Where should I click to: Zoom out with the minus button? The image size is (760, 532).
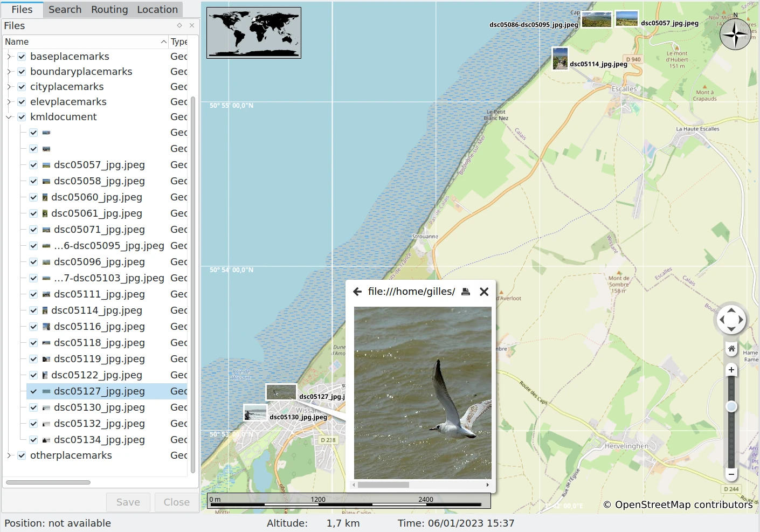pos(731,474)
